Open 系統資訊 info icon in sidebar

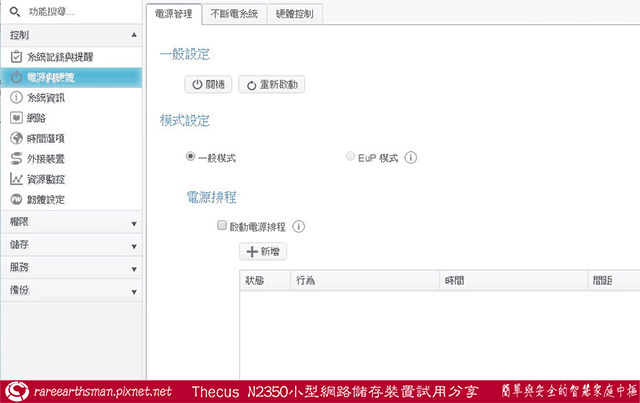pyautogui.click(x=16, y=97)
